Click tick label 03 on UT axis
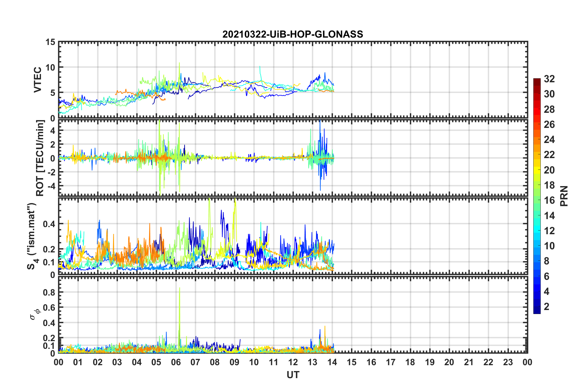Screen dimensions: 586x392 pos(117,362)
